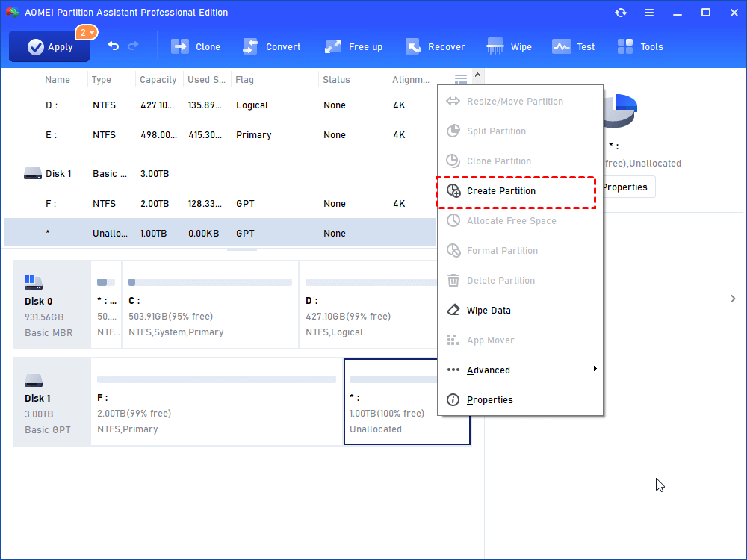This screenshot has width=747, height=560.
Task: Select the F: 2.00TB partition row
Action: (220, 204)
